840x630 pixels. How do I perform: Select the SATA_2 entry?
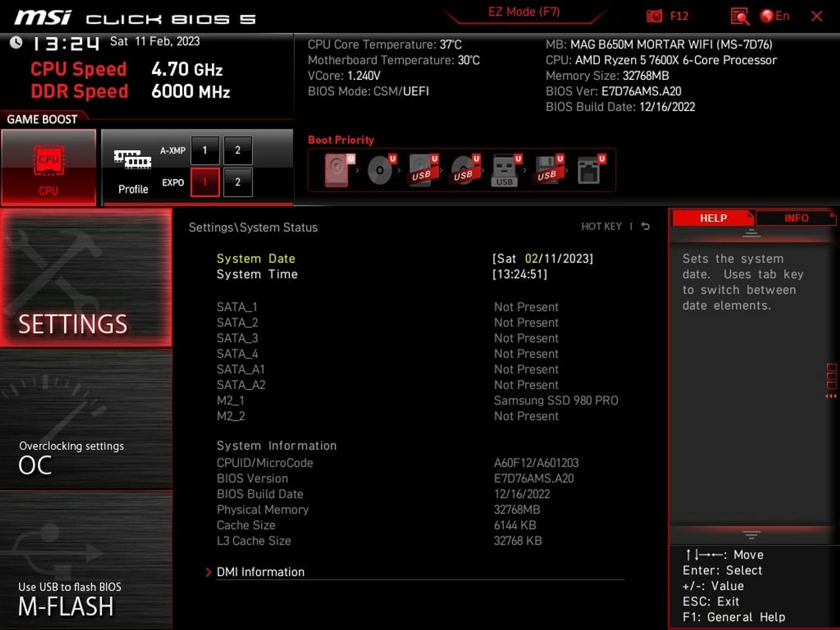[237, 323]
